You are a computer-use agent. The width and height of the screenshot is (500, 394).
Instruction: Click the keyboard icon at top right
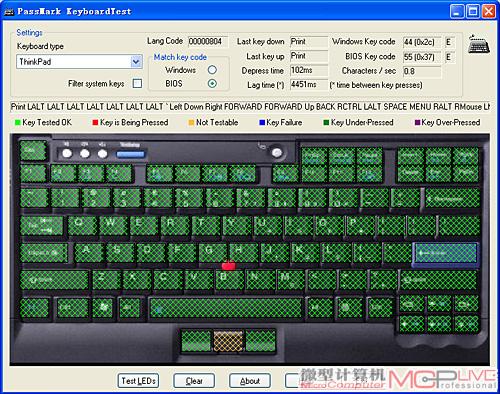point(479,44)
